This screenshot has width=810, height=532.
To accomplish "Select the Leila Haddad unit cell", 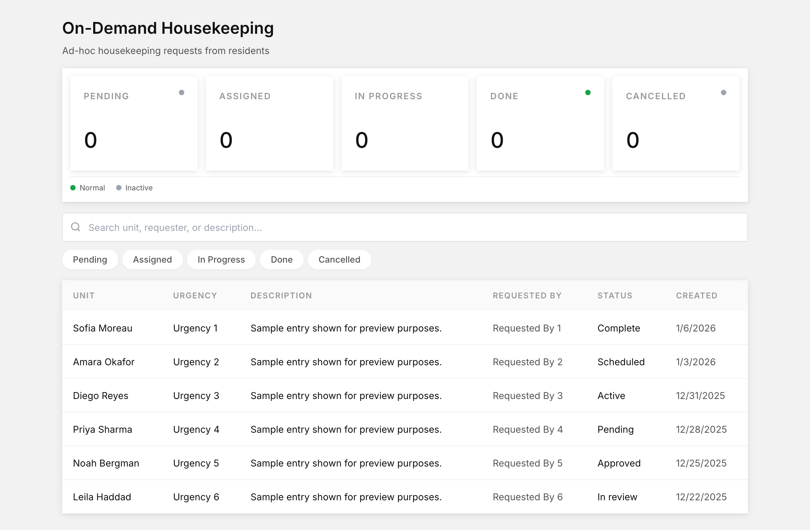I will click(102, 498).
